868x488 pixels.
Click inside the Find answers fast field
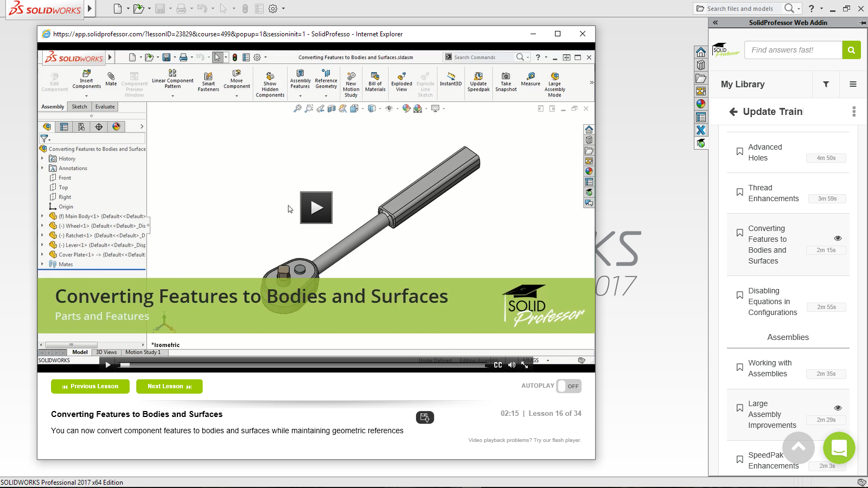[x=793, y=50]
